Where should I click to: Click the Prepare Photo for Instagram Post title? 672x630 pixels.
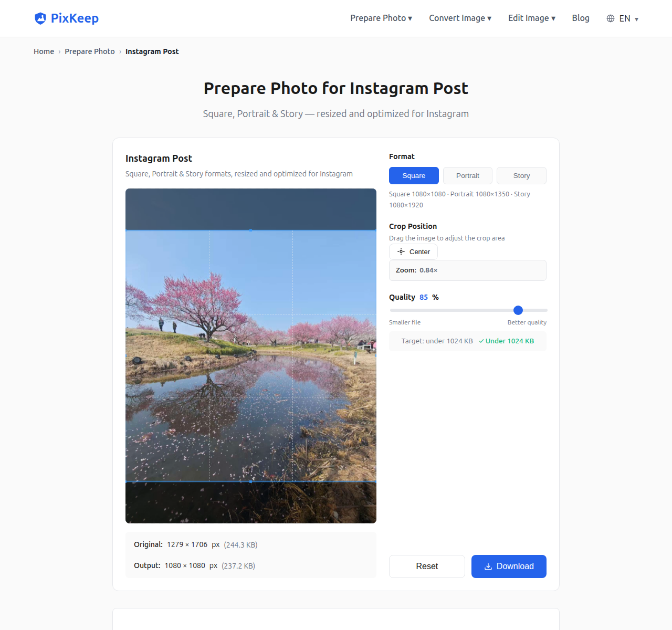(x=336, y=88)
